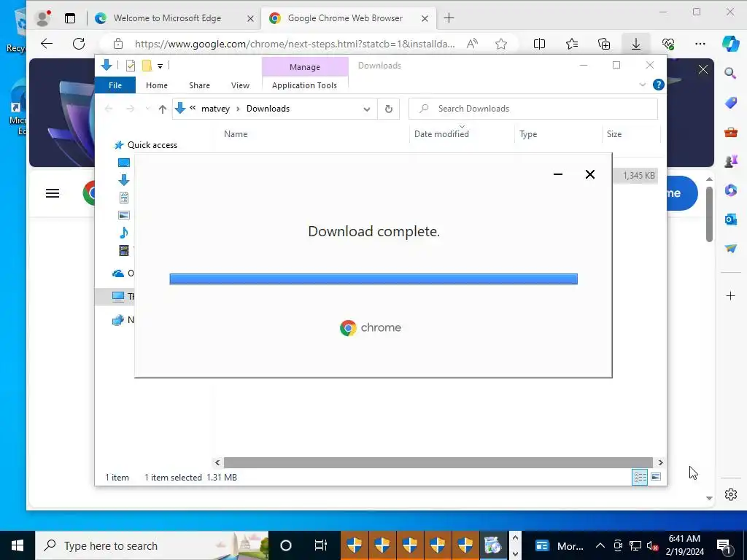This screenshot has height=560, width=747.
Task: Expand Customize Quick Access Toolbar dropdown
Action: coord(160,66)
